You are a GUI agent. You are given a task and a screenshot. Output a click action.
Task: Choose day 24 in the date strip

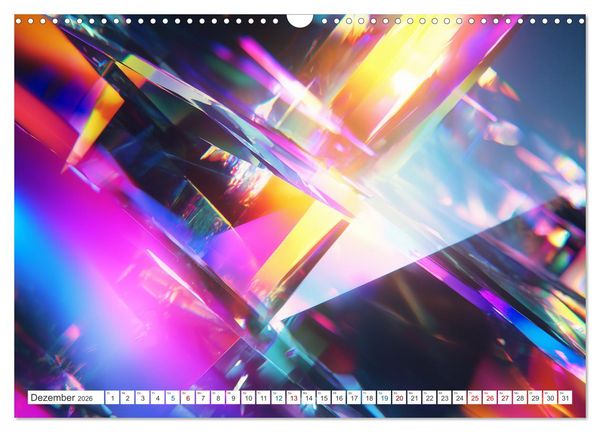pyautogui.click(x=460, y=398)
